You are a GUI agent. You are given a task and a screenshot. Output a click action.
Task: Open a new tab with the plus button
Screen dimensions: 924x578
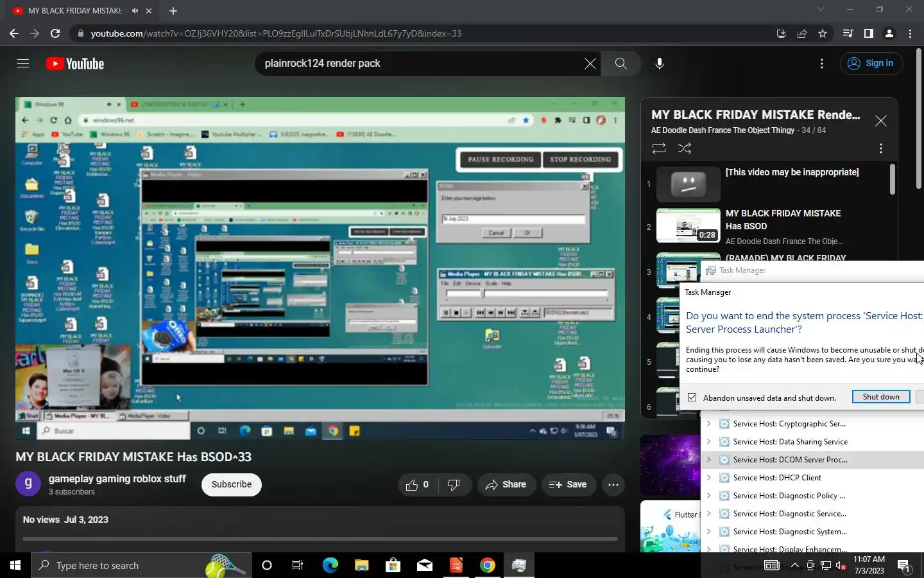pos(173,11)
